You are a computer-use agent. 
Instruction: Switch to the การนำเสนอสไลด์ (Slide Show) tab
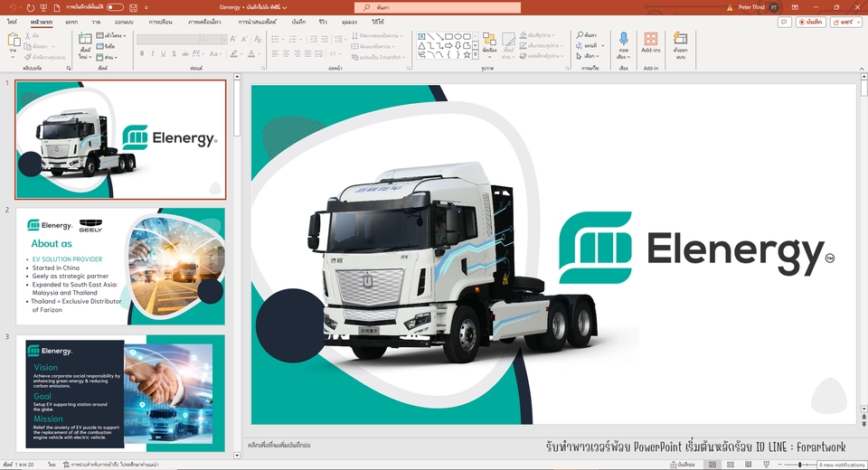pos(258,22)
